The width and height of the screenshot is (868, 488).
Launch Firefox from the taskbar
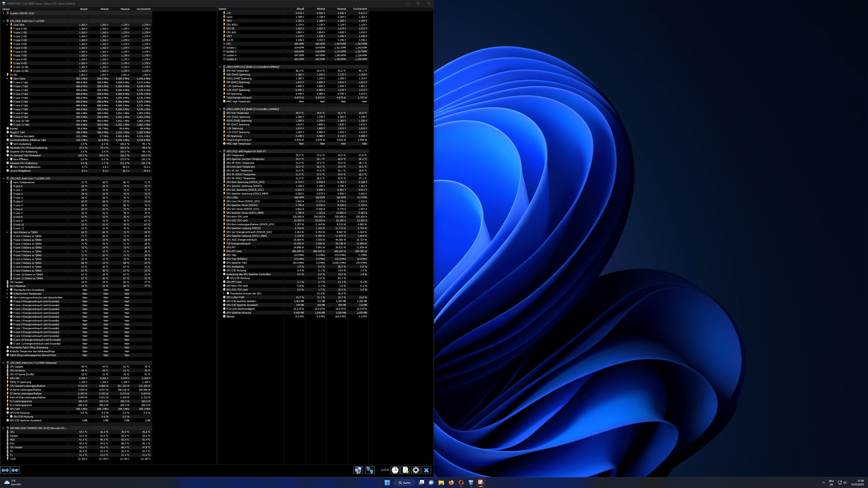(451, 483)
